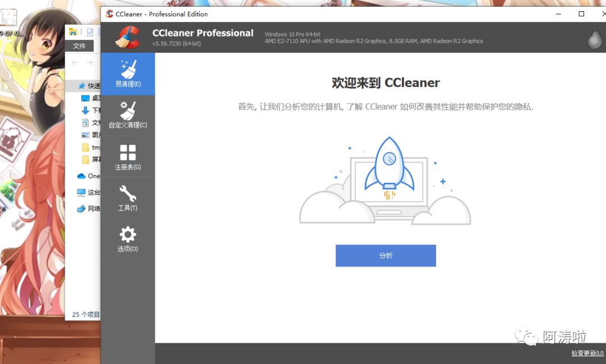Select Pictures (图) item in Explorer sidebar

[x=91, y=135]
